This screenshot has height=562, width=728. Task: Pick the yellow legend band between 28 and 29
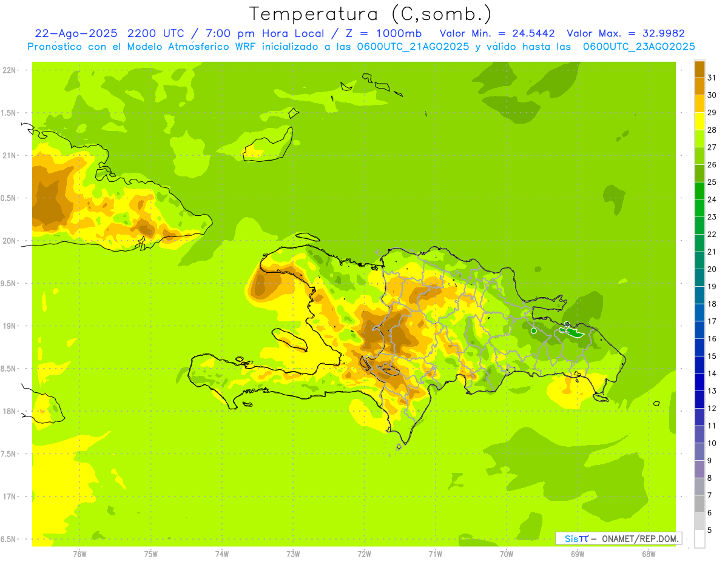[x=699, y=121]
